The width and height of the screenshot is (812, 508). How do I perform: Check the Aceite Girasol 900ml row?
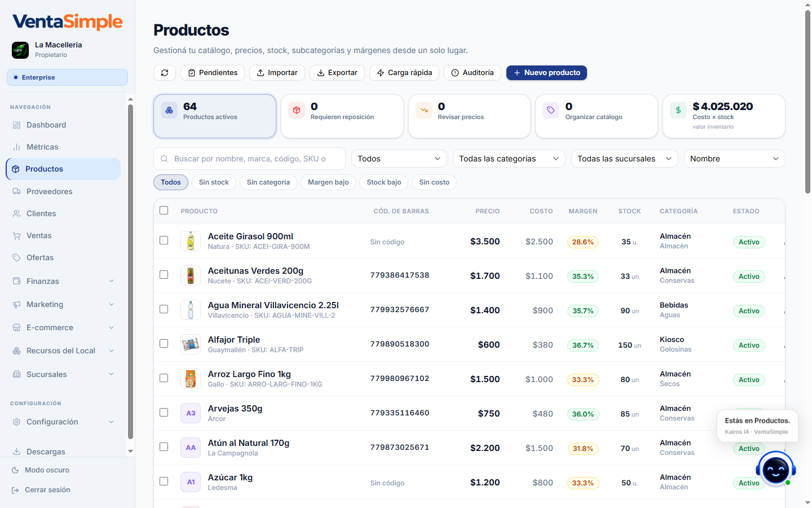(164, 240)
